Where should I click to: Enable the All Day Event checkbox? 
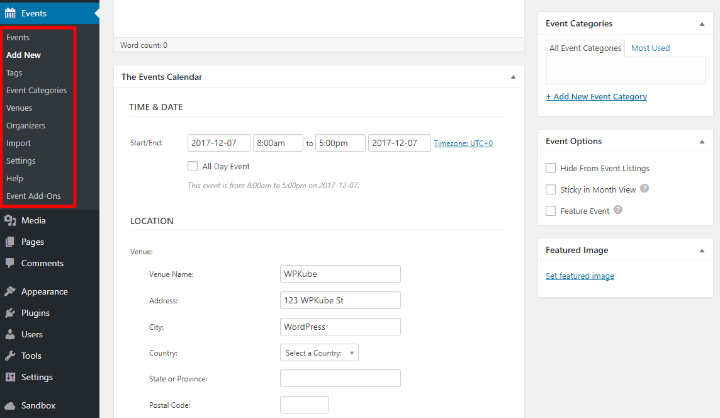pyautogui.click(x=192, y=166)
